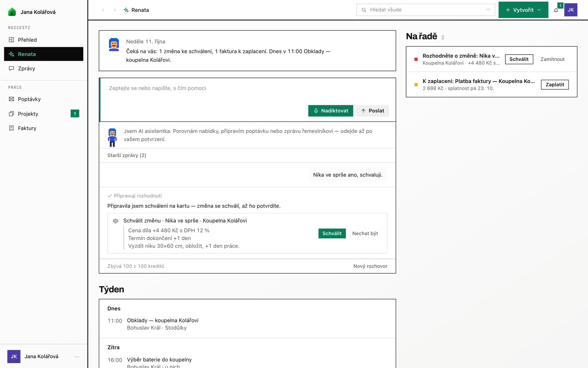Open Přehled in the sidebar
This screenshot has width=588, height=368.
(43, 40)
